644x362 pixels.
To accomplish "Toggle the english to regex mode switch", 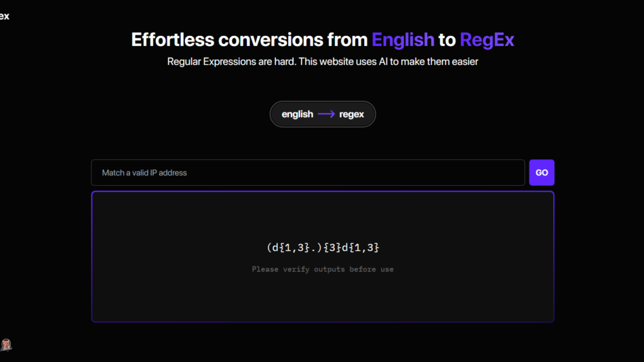I will coord(323,115).
